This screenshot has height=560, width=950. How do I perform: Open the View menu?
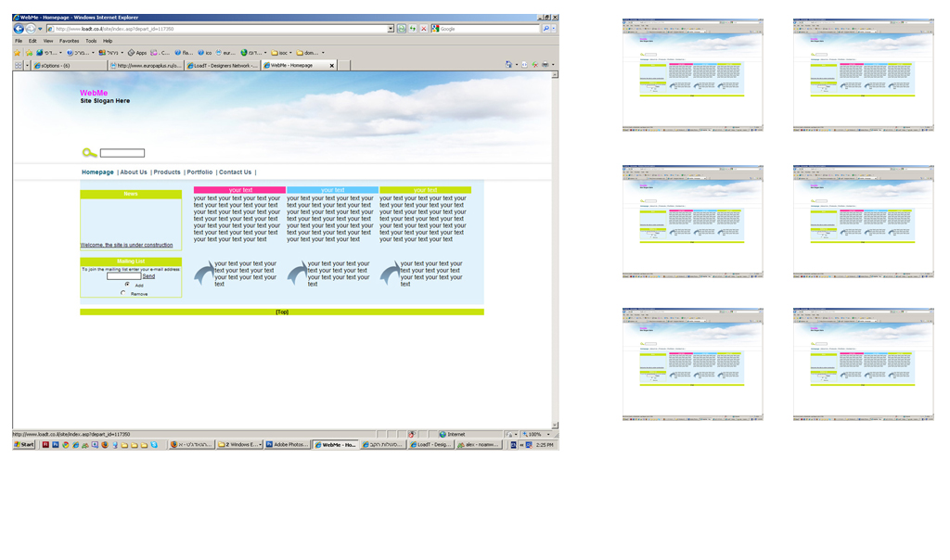(48, 41)
